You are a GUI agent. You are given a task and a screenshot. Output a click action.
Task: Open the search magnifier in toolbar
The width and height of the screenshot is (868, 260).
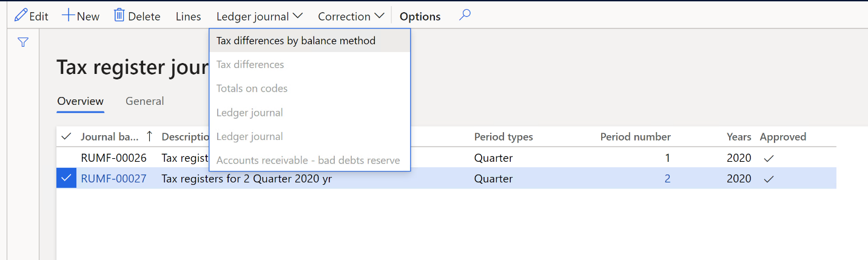tap(465, 15)
